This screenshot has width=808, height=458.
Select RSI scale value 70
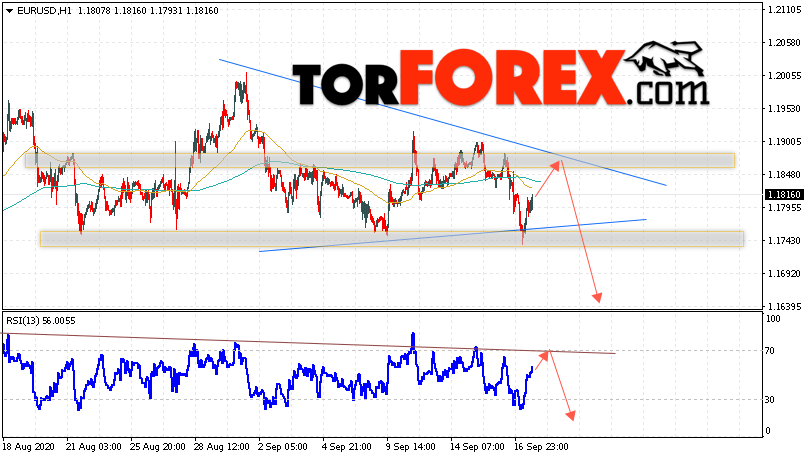click(770, 351)
